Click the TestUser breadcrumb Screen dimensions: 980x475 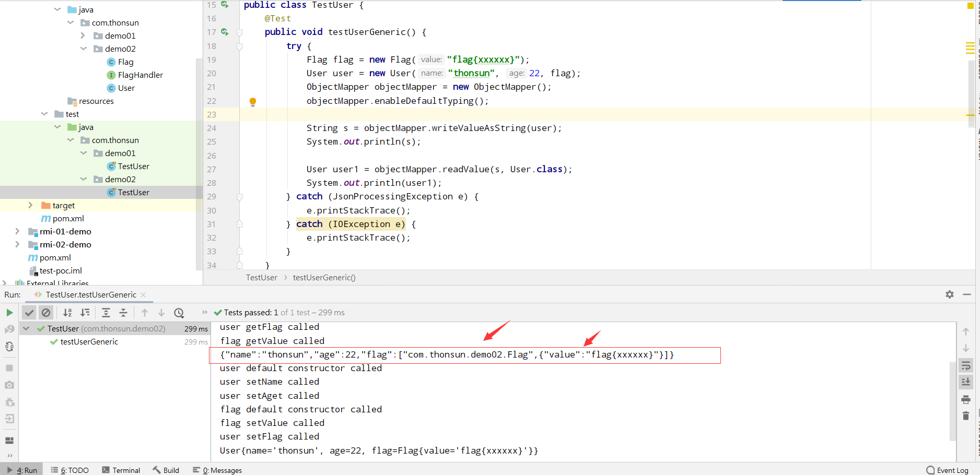[x=262, y=278]
